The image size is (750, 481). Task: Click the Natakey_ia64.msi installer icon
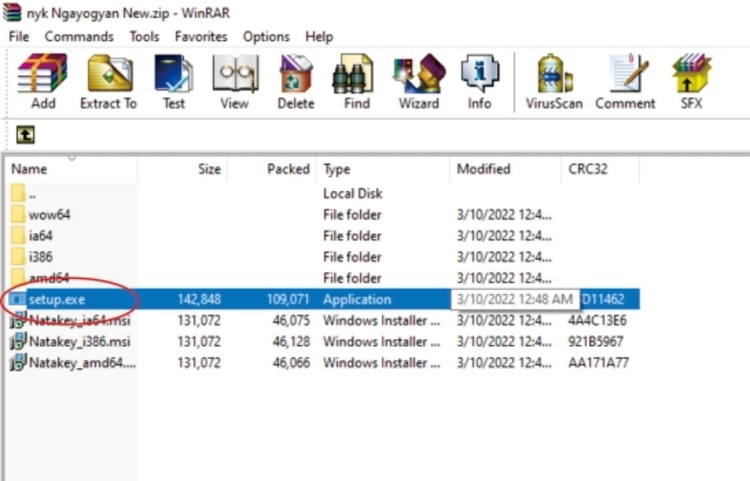(x=18, y=320)
